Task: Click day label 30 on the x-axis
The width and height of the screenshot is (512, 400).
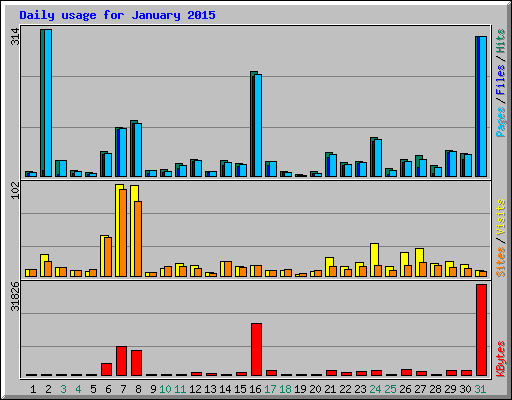Action: click(x=465, y=389)
